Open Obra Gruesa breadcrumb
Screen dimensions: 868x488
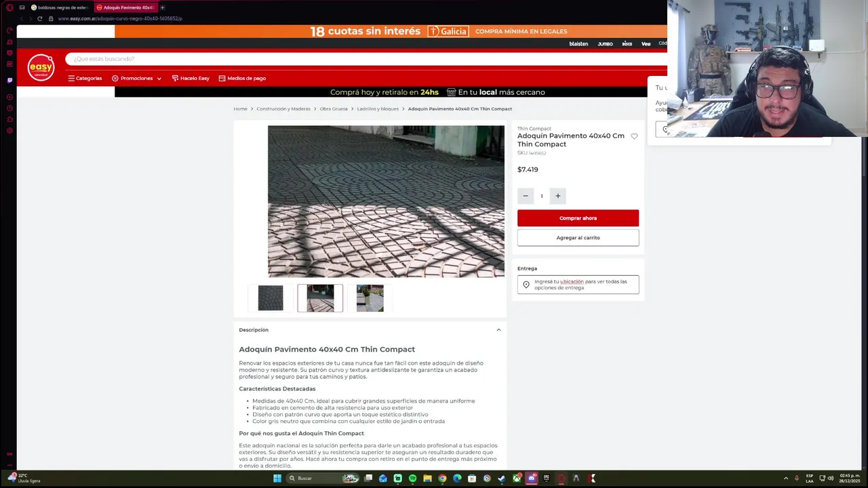pos(334,109)
